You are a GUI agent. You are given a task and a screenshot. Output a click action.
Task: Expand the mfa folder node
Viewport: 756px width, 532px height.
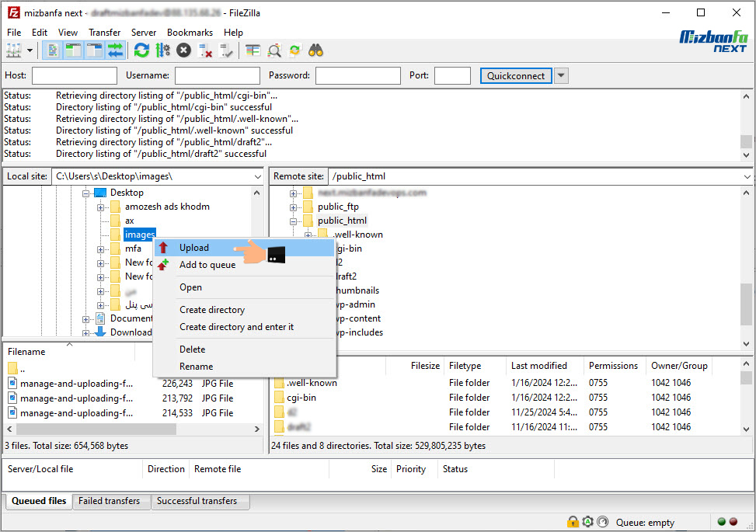[x=100, y=249]
